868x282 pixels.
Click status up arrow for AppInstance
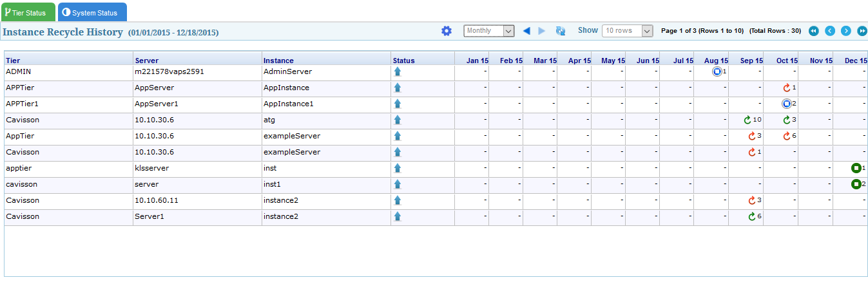point(398,88)
